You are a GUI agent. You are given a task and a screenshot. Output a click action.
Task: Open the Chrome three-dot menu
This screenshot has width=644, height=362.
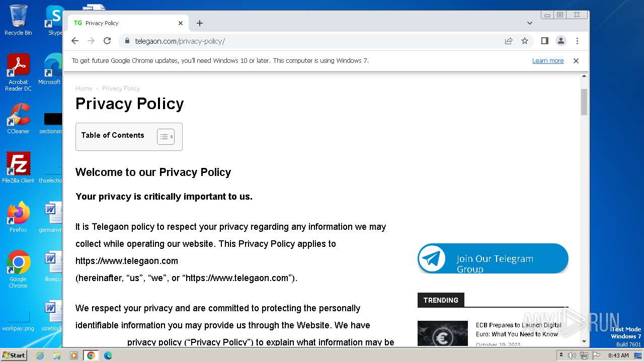pos(577,41)
